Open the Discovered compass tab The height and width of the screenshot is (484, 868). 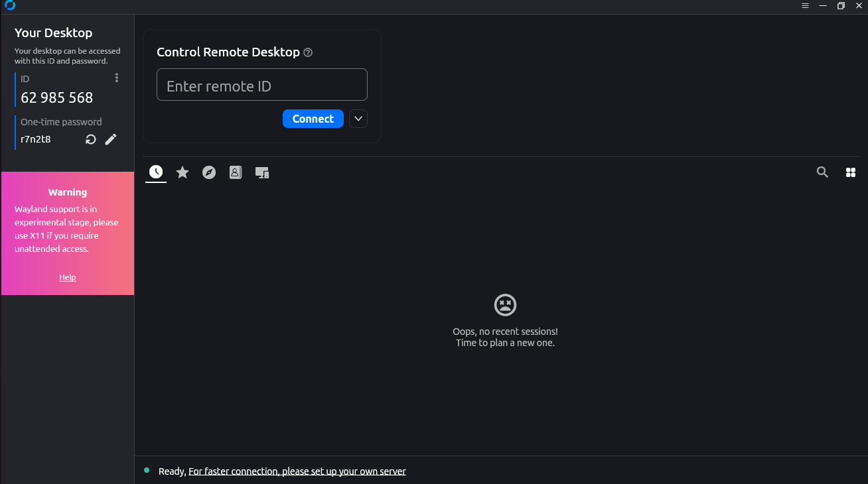[x=209, y=172]
